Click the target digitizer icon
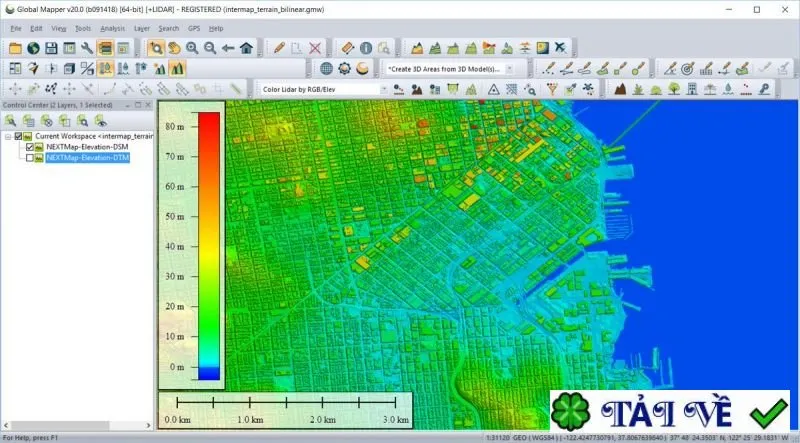Viewport: 800px width, 443px height. 688,68
